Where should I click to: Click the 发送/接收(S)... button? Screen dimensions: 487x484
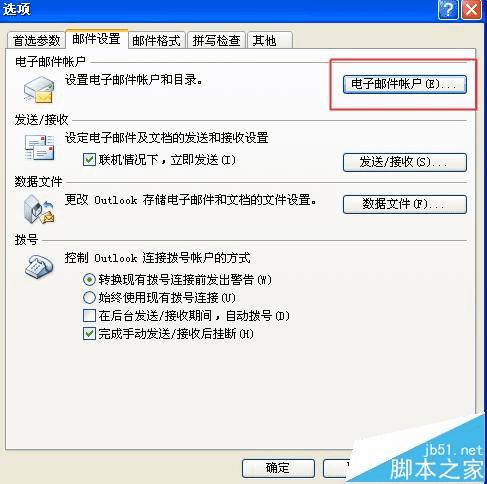405,162
